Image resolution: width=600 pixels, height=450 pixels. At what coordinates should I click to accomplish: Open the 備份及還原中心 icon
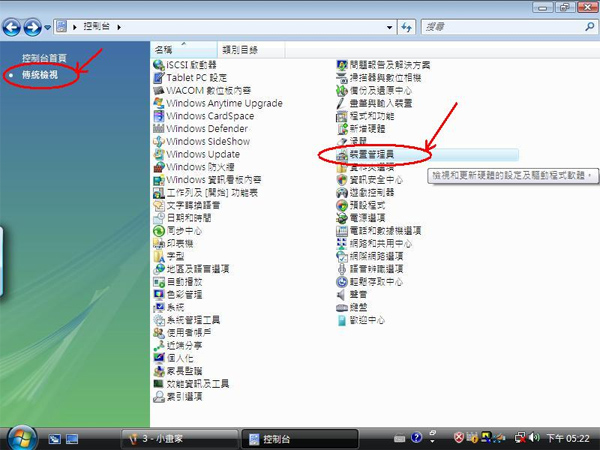click(342, 91)
